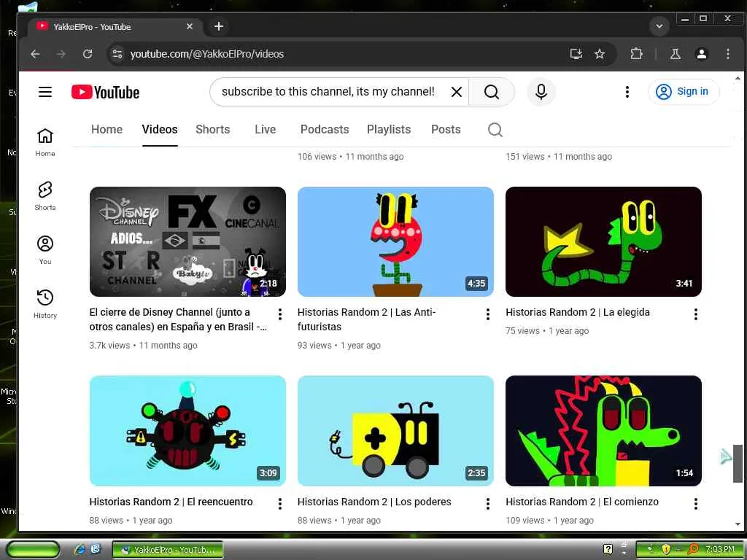
Task: Open options for Los poderes video
Action: [488, 504]
